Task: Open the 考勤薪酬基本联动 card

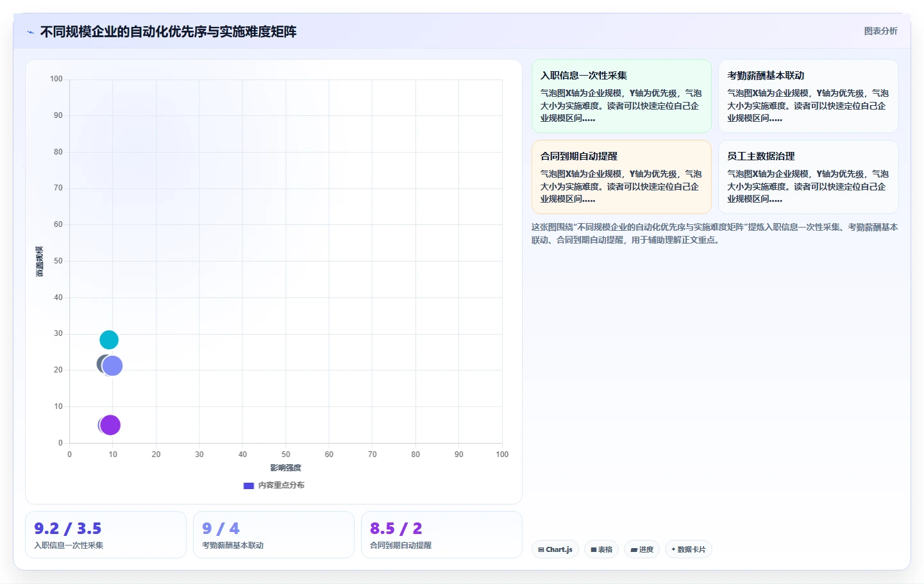Action: pyautogui.click(x=808, y=96)
